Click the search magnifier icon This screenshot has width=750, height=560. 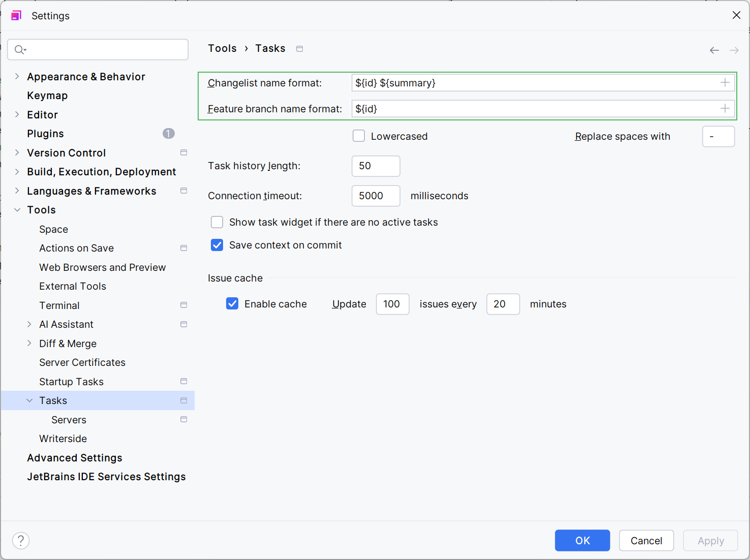pyautogui.click(x=20, y=50)
